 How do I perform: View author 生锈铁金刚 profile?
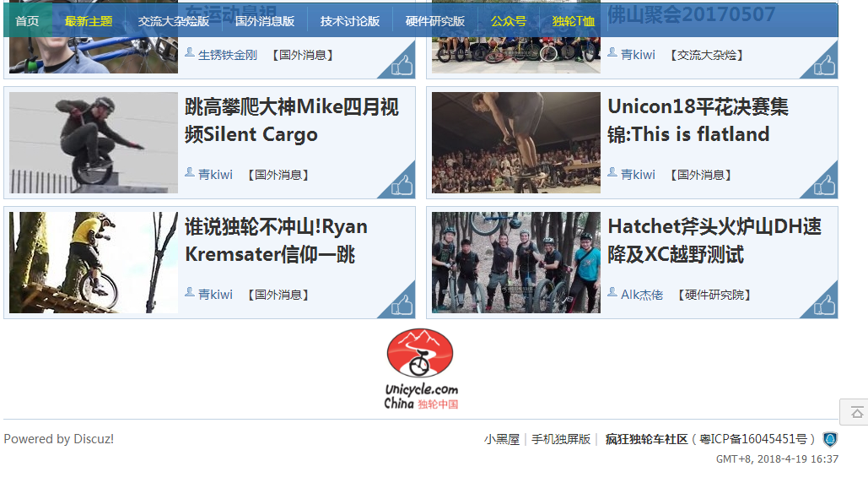coord(228,55)
